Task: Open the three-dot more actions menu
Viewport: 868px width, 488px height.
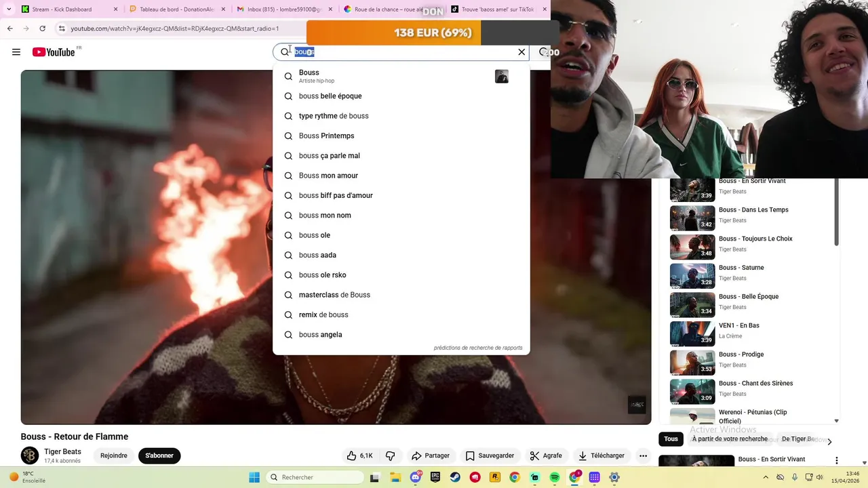Action: (643, 455)
